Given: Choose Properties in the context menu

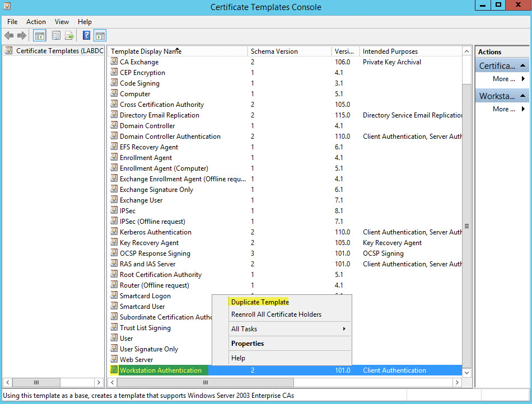Looking at the screenshot, I should tap(248, 344).
